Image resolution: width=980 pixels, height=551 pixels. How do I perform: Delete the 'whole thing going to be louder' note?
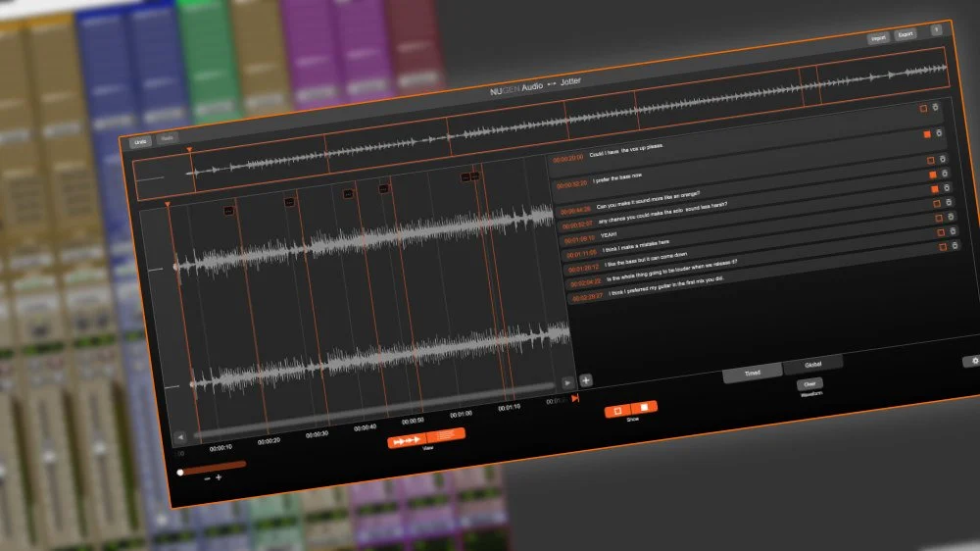954,230
